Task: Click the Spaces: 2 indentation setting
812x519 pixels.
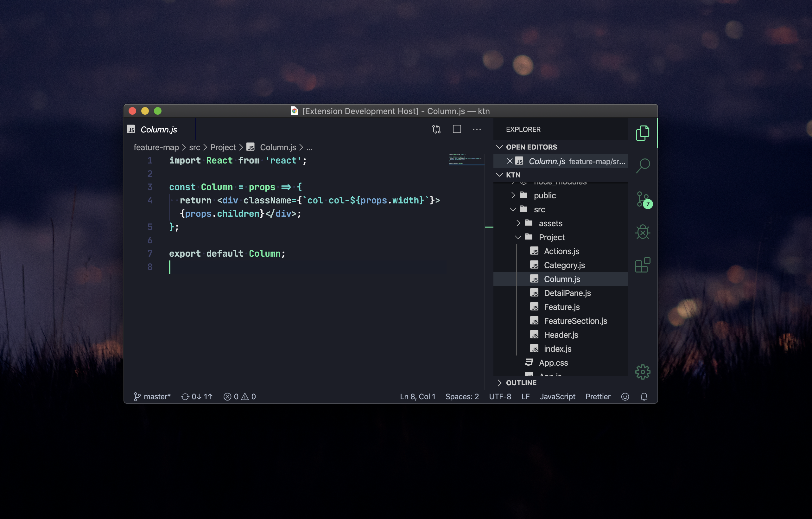Action: click(x=462, y=397)
